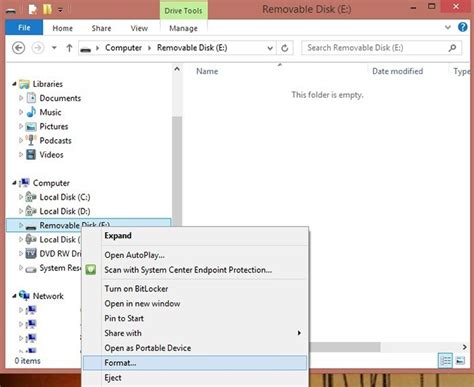Open the Home ribbon tab
The image size is (474, 387).
click(62, 28)
